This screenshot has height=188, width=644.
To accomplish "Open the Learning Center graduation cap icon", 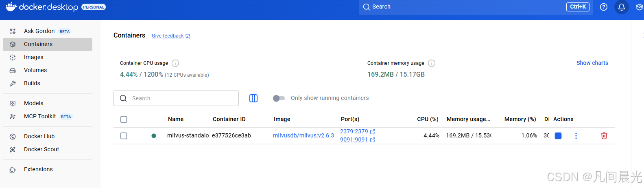I will pos(640,7).
